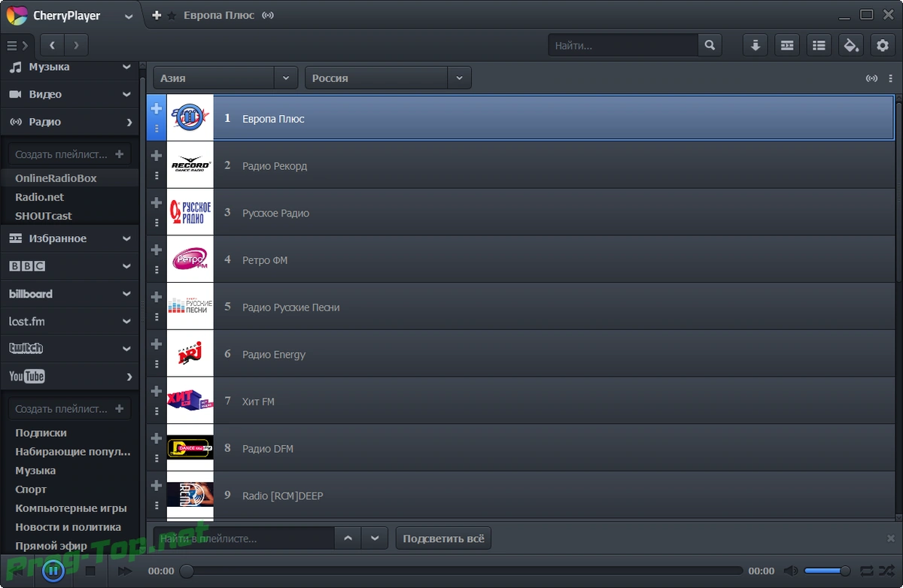The width and height of the screenshot is (903, 588).
Task: Click the Ретро FM logo thumbnail
Action: pos(190,259)
